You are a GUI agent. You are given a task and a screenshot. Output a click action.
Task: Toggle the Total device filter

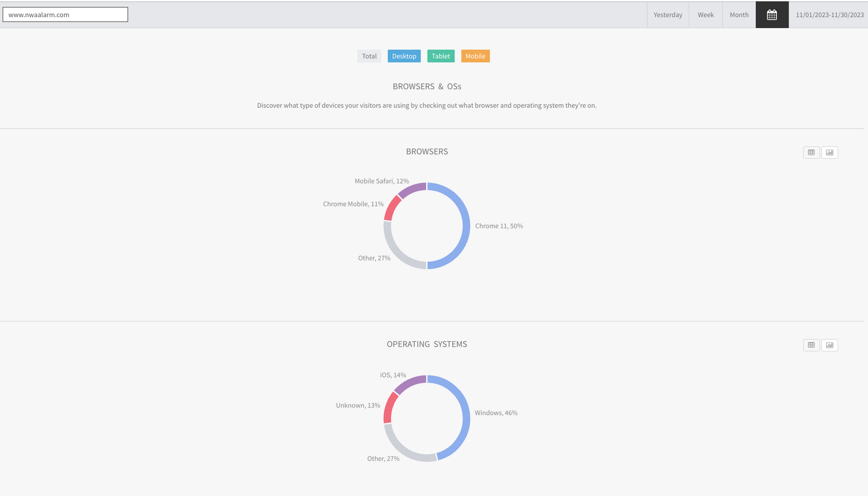click(x=369, y=56)
